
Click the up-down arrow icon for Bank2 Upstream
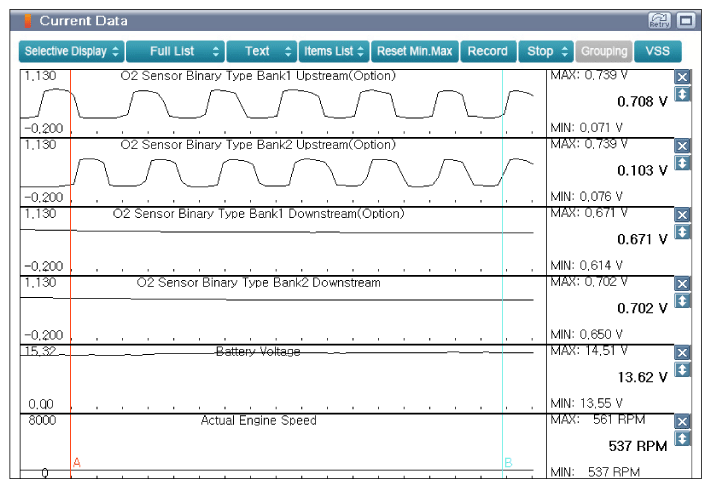[x=682, y=163]
